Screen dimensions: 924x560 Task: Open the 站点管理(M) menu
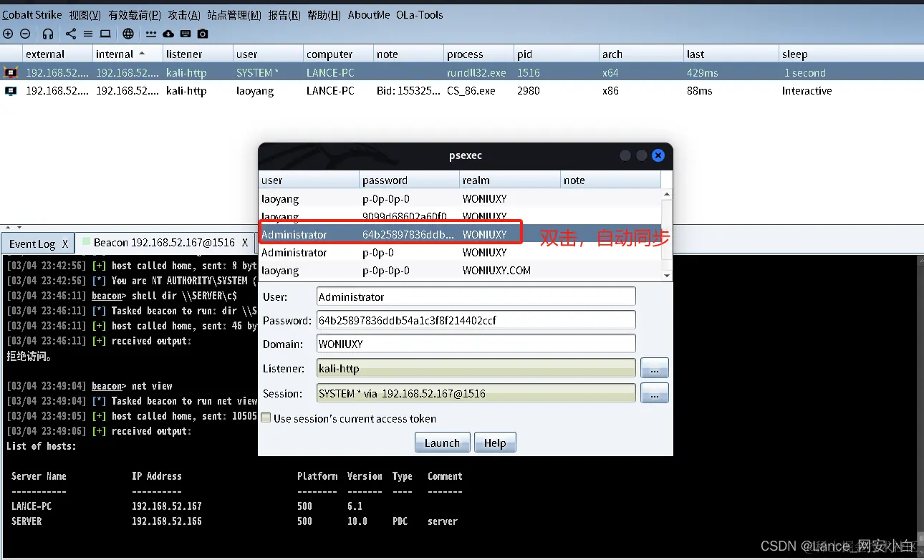pyautogui.click(x=234, y=14)
